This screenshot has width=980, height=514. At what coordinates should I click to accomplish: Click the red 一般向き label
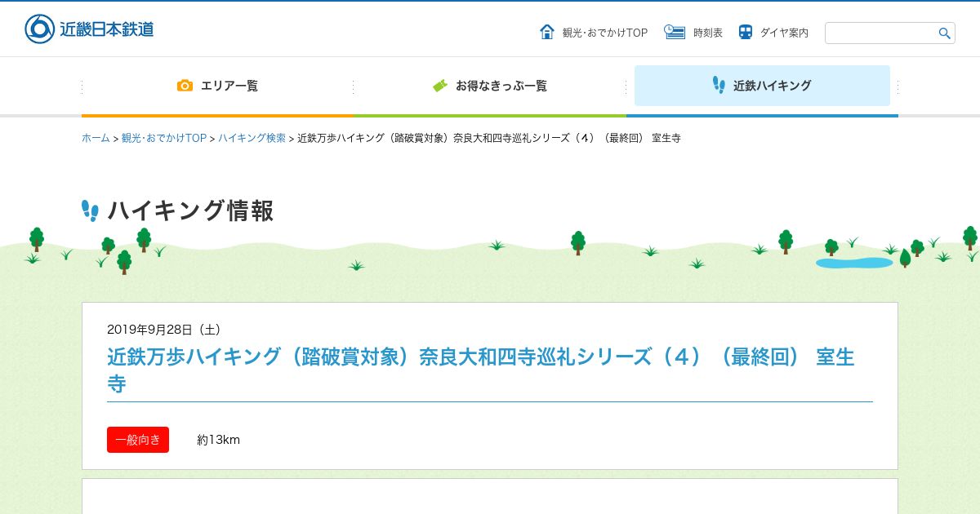click(138, 440)
